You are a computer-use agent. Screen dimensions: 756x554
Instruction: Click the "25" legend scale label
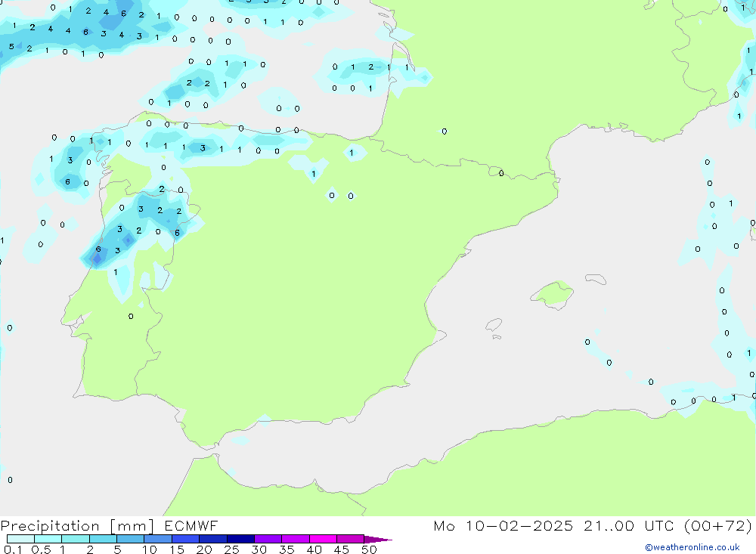pyautogui.click(x=231, y=549)
